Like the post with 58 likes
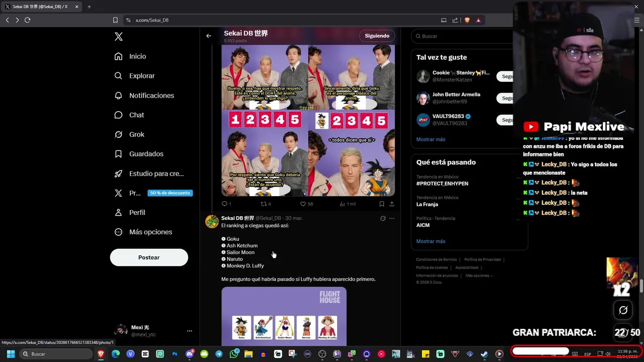Image resolution: width=644 pixels, height=362 pixels. tap(306, 204)
